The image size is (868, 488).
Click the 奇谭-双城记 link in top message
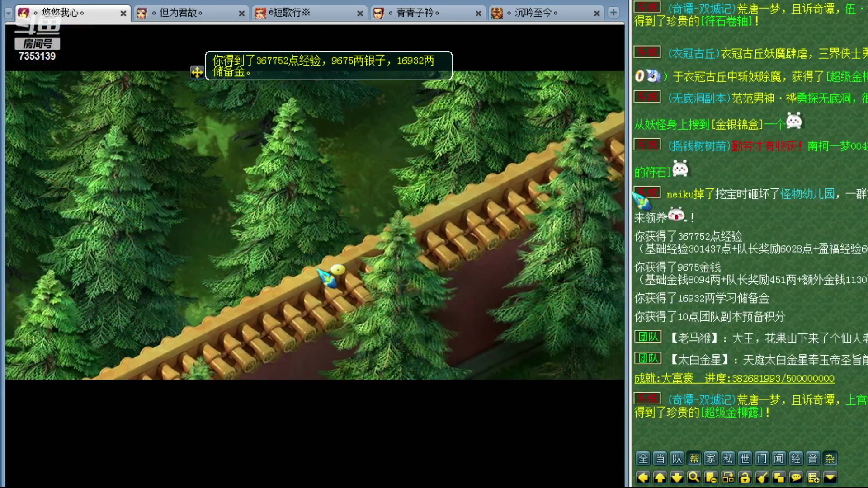coord(701,9)
